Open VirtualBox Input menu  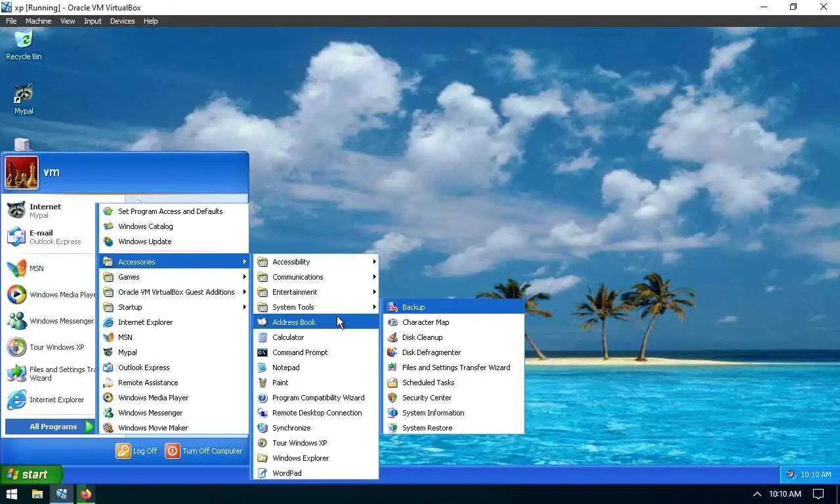[x=93, y=21]
